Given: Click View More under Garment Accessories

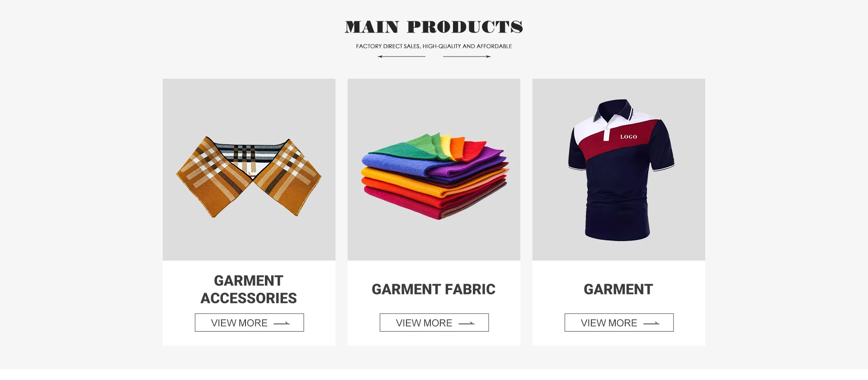Looking at the screenshot, I should pyautogui.click(x=249, y=323).
